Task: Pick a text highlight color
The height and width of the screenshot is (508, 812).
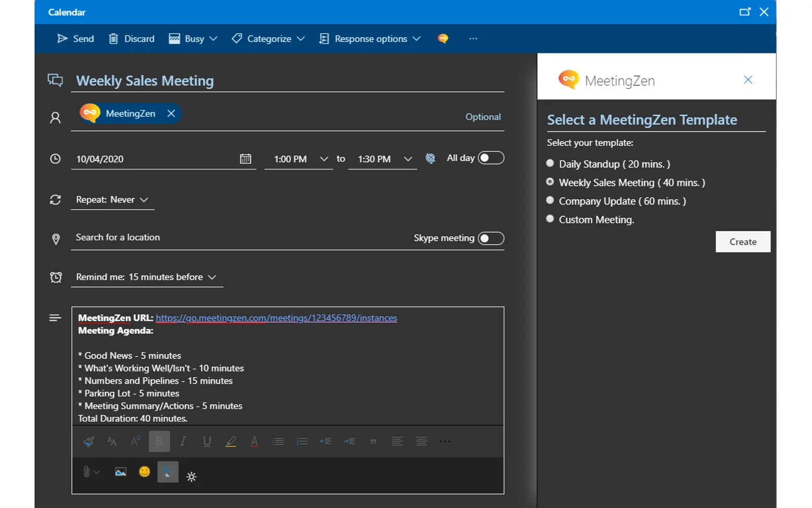Action: point(231,441)
